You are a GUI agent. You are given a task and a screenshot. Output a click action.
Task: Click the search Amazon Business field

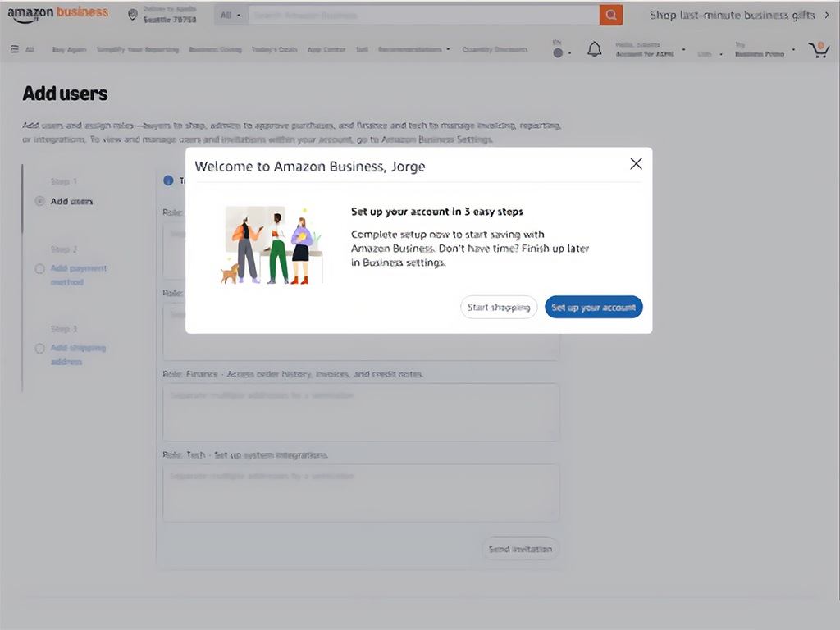coord(423,15)
